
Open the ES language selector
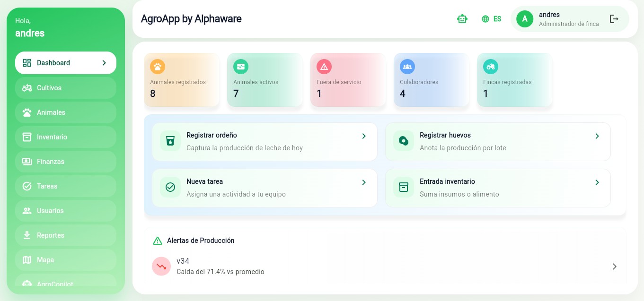click(492, 19)
